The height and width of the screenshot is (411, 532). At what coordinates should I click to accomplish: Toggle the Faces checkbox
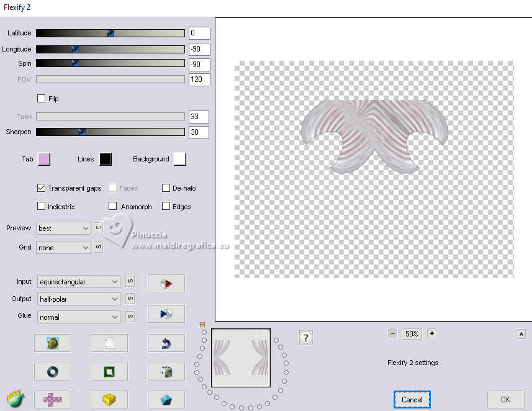pos(112,187)
